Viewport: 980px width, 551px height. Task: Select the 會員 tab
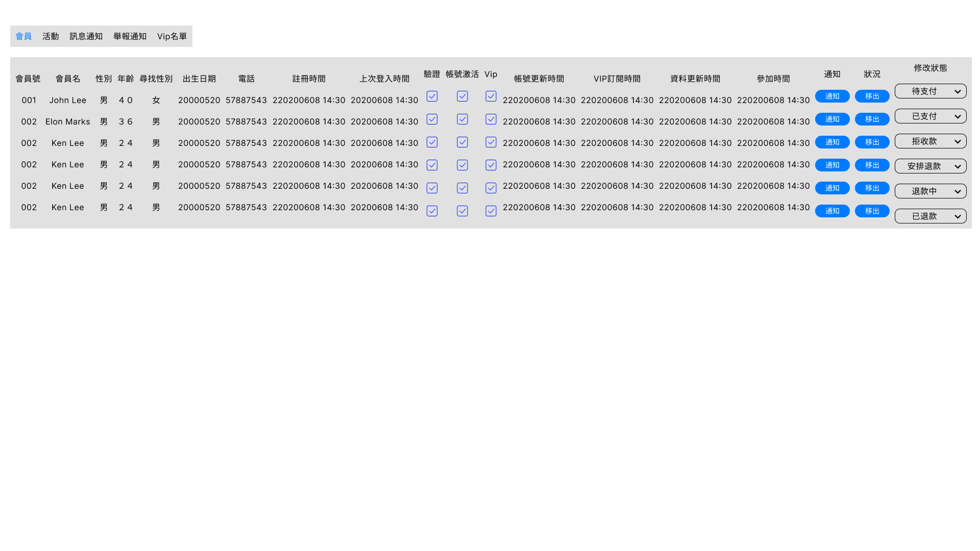(x=23, y=36)
